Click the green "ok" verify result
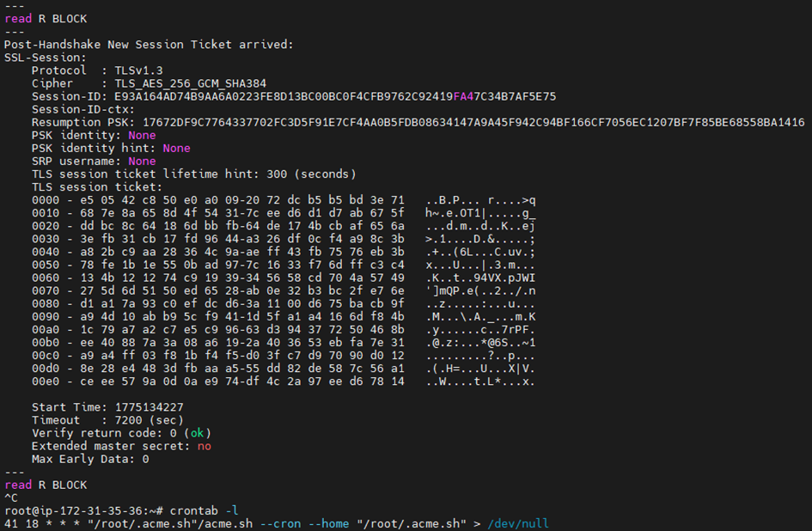This screenshot has width=812, height=531. (x=200, y=433)
